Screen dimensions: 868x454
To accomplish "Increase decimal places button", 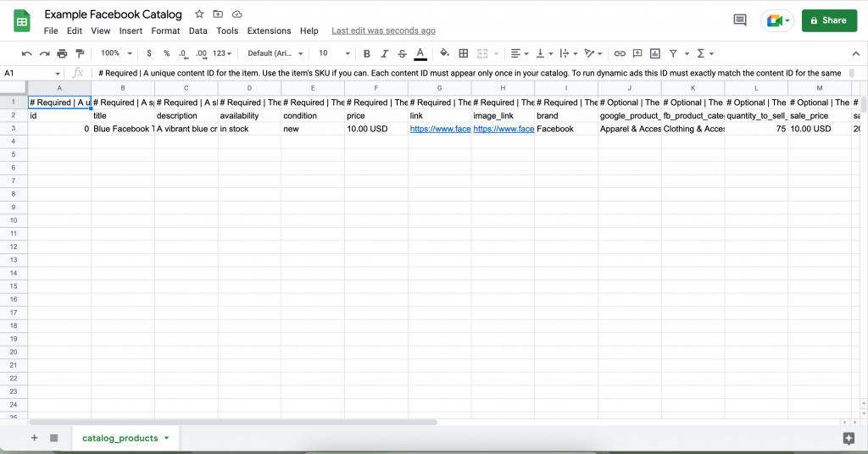I will coord(201,53).
